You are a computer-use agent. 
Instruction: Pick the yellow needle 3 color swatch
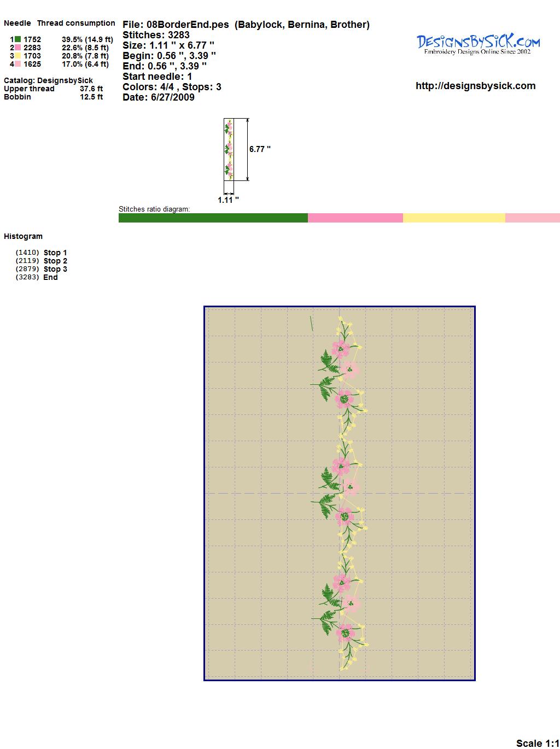coord(18,56)
